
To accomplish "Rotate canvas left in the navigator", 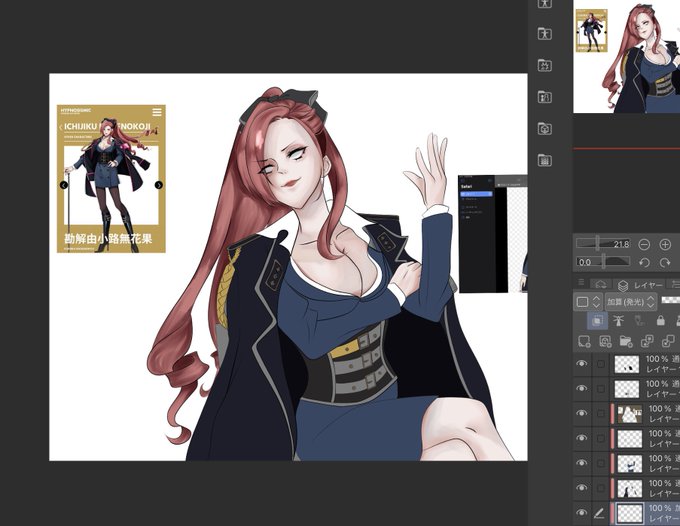I will (644, 262).
